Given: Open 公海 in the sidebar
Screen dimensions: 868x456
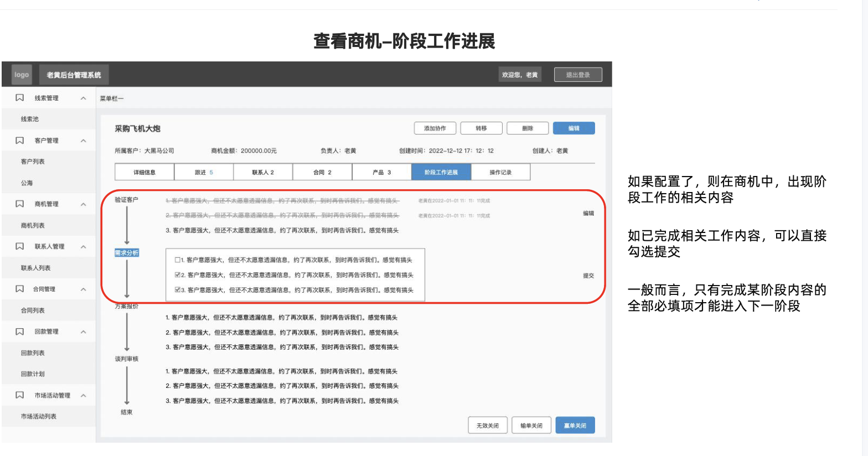Looking at the screenshot, I should coord(27,183).
